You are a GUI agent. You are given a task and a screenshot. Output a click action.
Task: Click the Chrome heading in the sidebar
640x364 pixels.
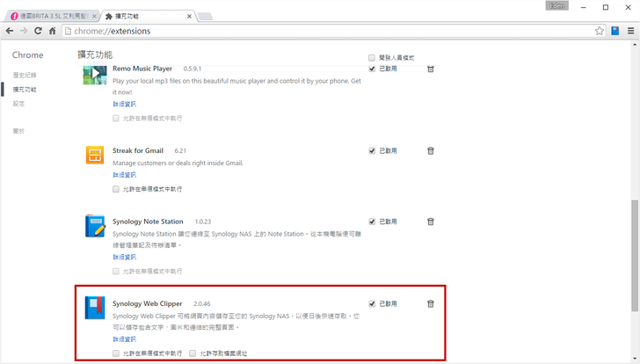(x=28, y=55)
